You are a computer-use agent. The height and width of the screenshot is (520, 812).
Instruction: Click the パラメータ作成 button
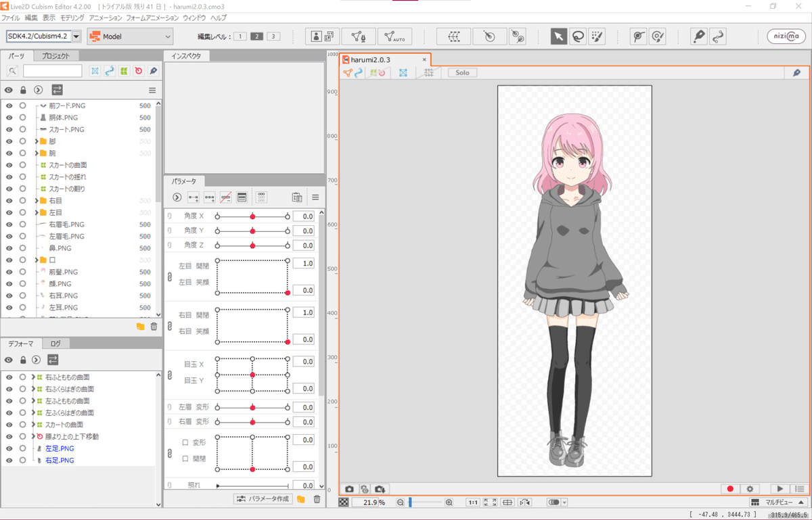tap(263, 499)
